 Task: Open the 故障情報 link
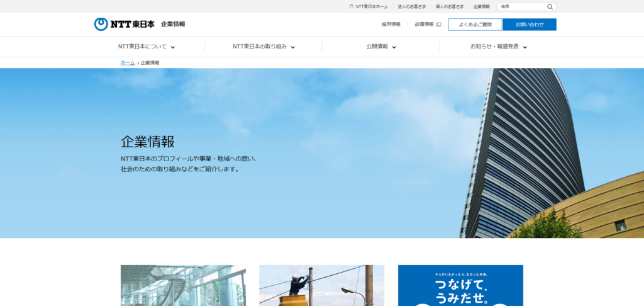point(425,25)
